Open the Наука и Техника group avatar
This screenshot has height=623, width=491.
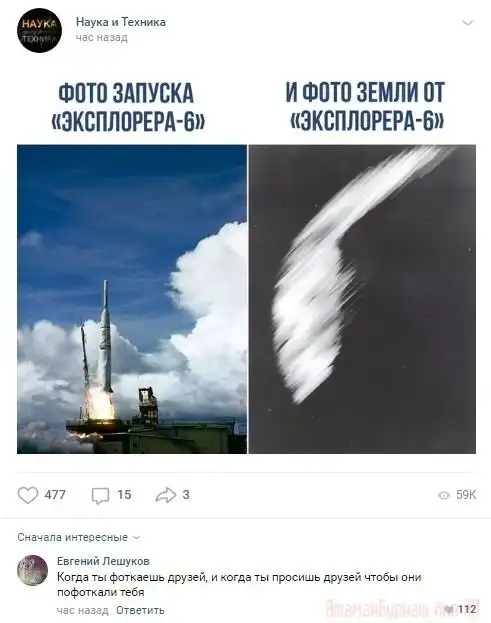click(x=39, y=30)
